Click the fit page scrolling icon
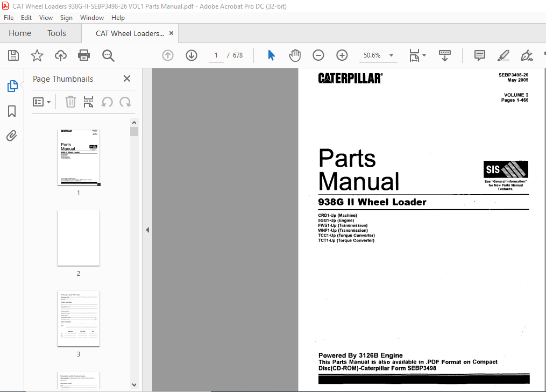Screen dimensions: 546x392 point(414,55)
